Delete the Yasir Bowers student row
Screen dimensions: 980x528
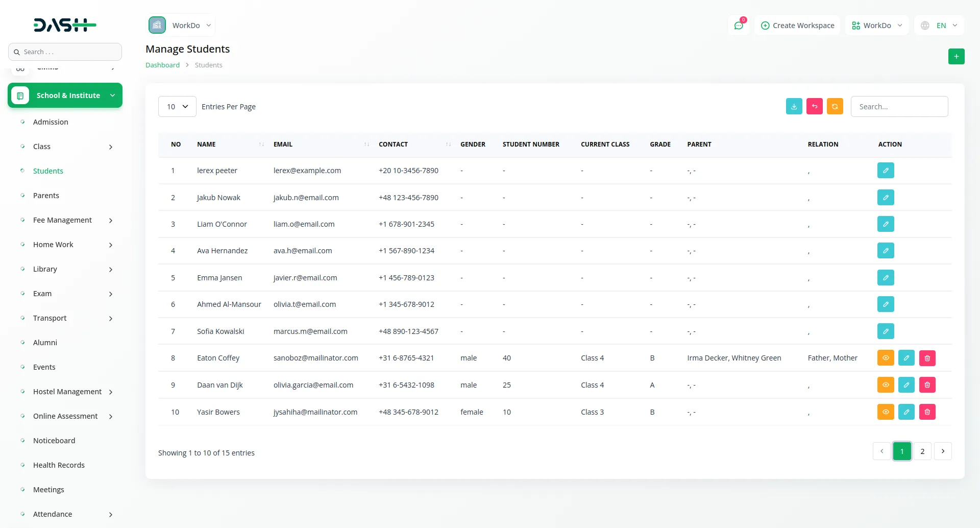[927, 412]
